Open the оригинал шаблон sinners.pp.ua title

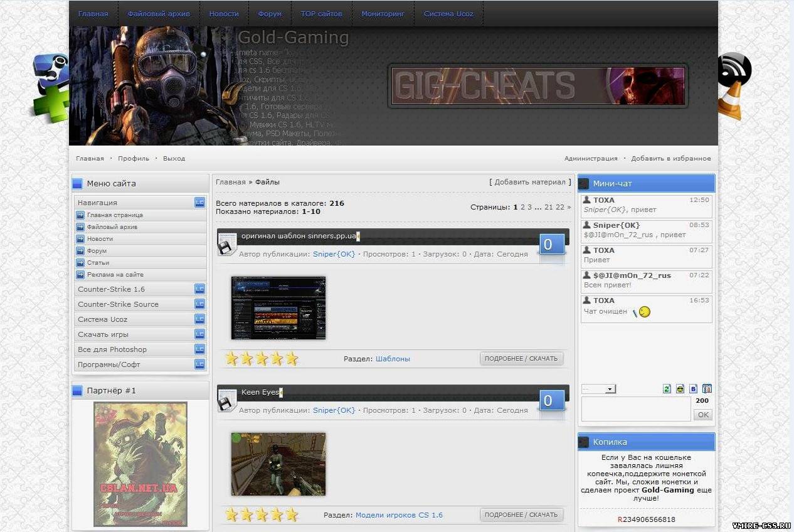point(299,237)
